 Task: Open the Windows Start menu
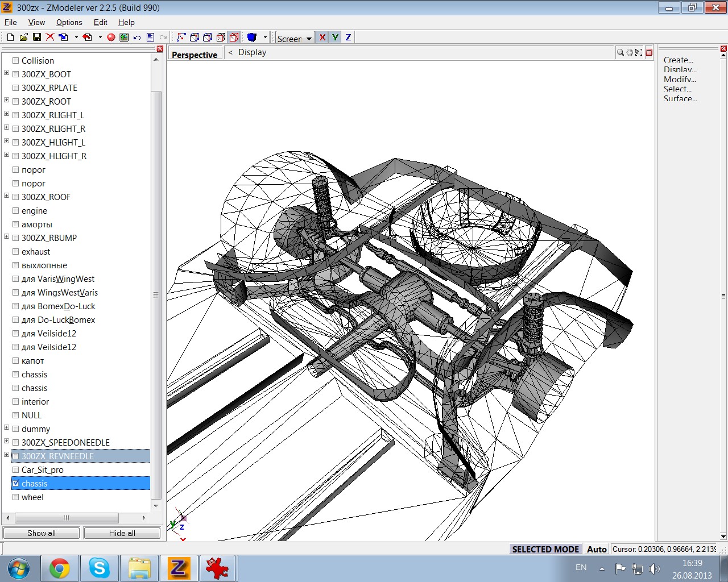coord(19,568)
